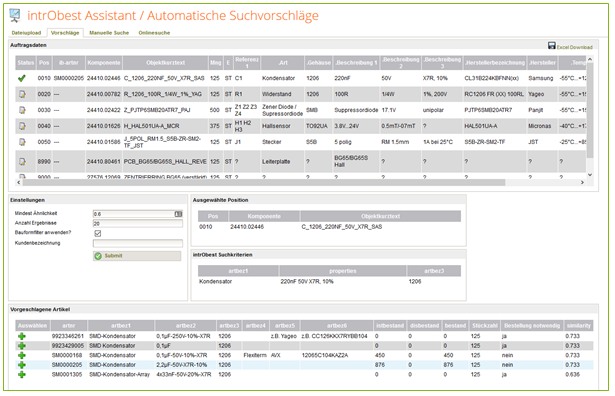Sort by the Objektkurztext column header in Auftragsdaten
Image resolution: width=615 pixels, height=396 pixels.
[165, 63]
